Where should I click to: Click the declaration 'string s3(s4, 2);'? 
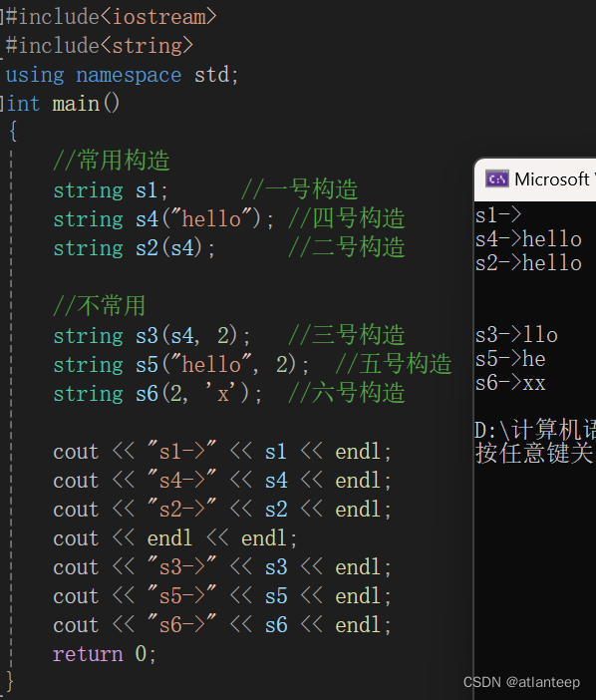click(x=152, y=336)
